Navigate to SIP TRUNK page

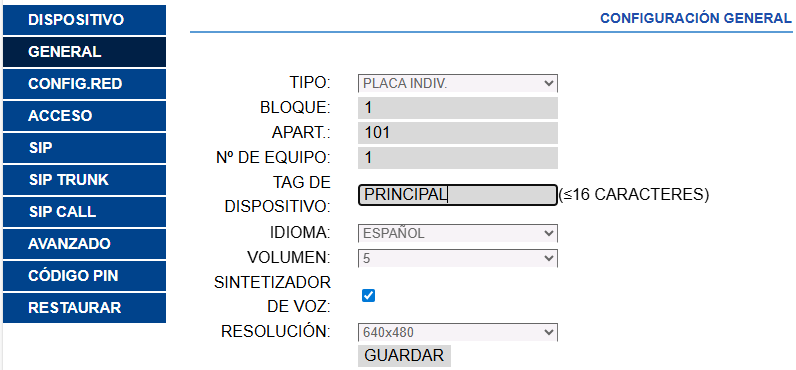click(84, 180)
